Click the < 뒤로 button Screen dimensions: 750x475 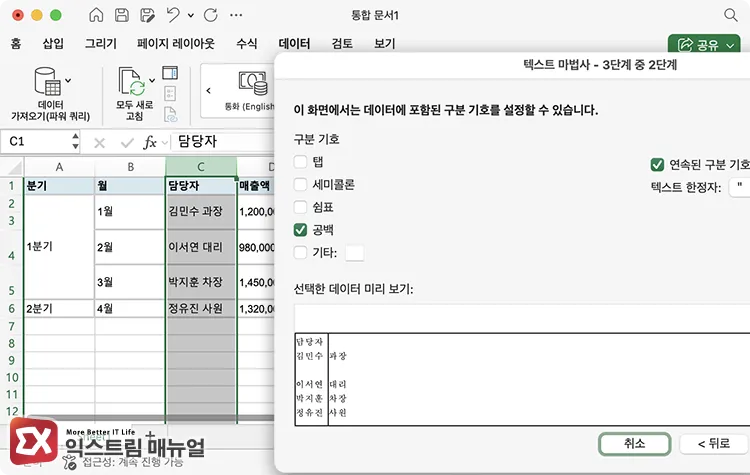(x=714, y=444)
